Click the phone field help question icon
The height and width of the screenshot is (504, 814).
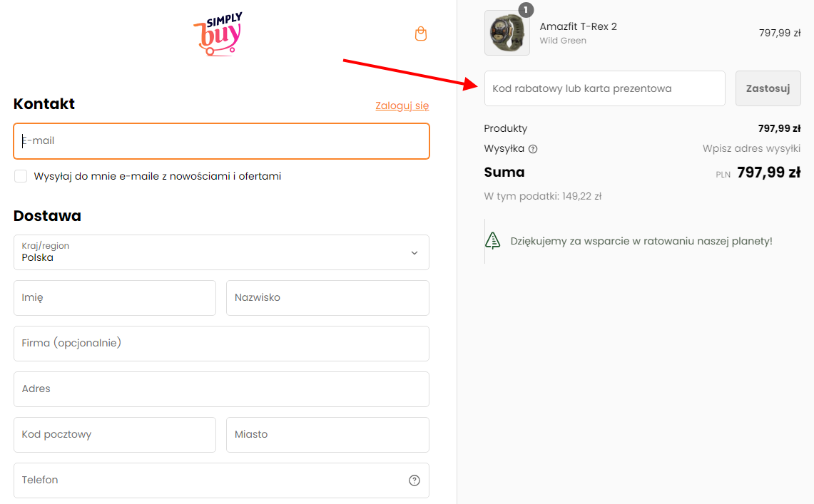point(414,480)
